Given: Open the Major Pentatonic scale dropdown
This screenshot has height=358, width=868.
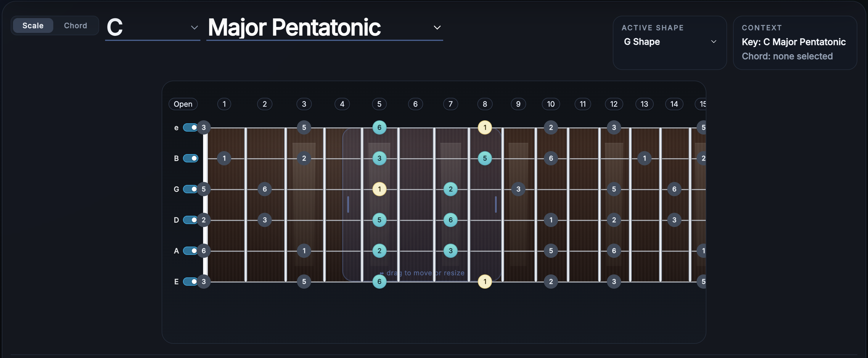Looking at the screenshot, I should coord(324,28).
